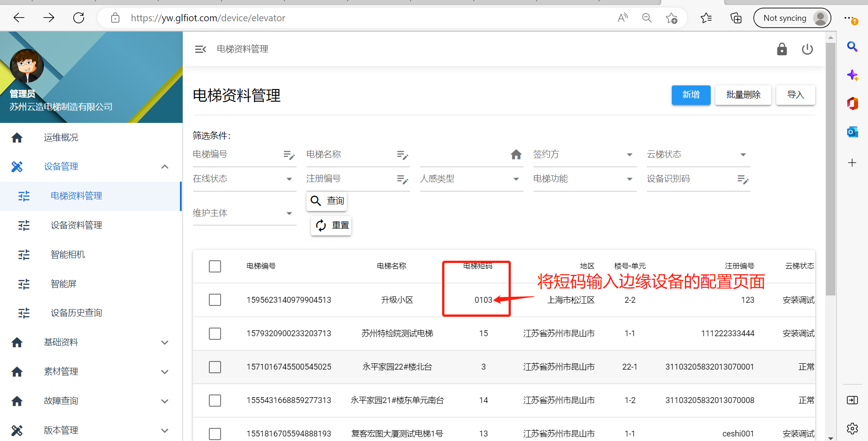This screenshot has width=868, height=441.
Task: Collapse sidebar using the menu toggle icon
Action: click(x=200, y=49)
